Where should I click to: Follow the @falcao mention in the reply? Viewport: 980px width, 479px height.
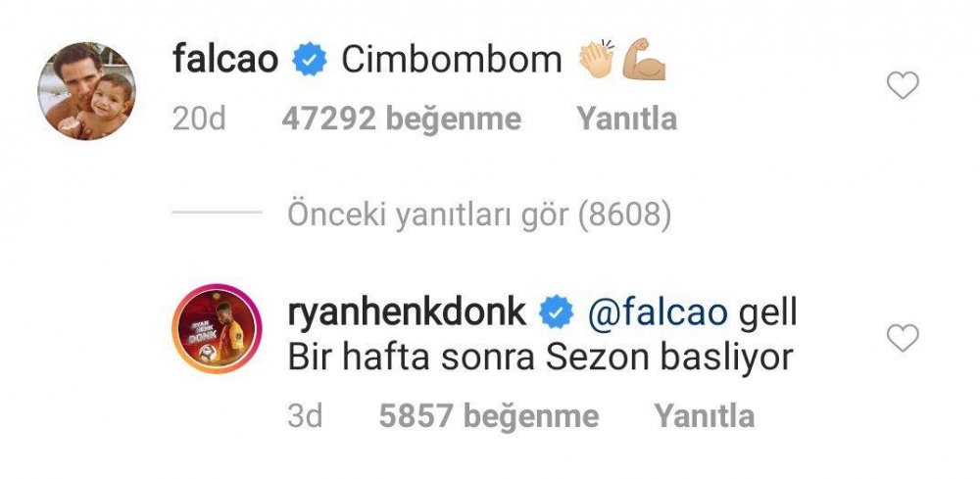659,313
